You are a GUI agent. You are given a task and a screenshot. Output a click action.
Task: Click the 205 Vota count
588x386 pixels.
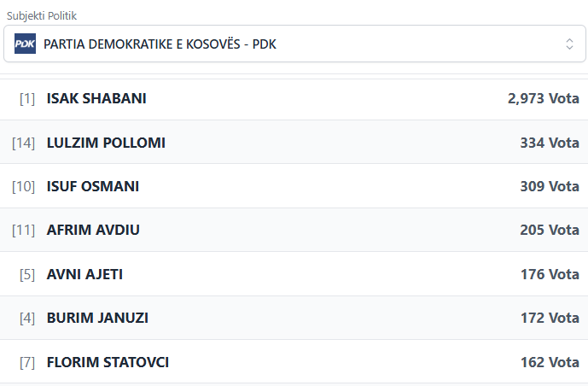coord(549,230)
